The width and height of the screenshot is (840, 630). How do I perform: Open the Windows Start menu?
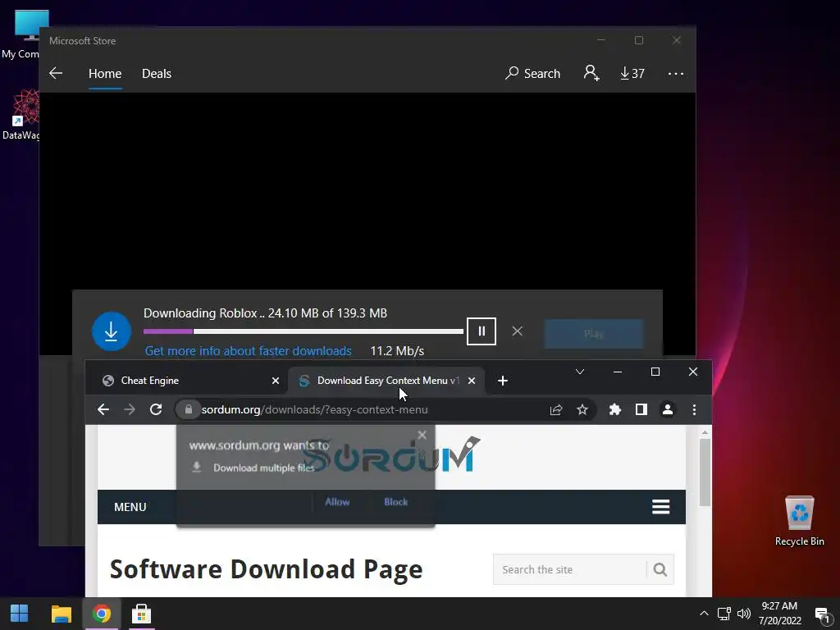20,614
